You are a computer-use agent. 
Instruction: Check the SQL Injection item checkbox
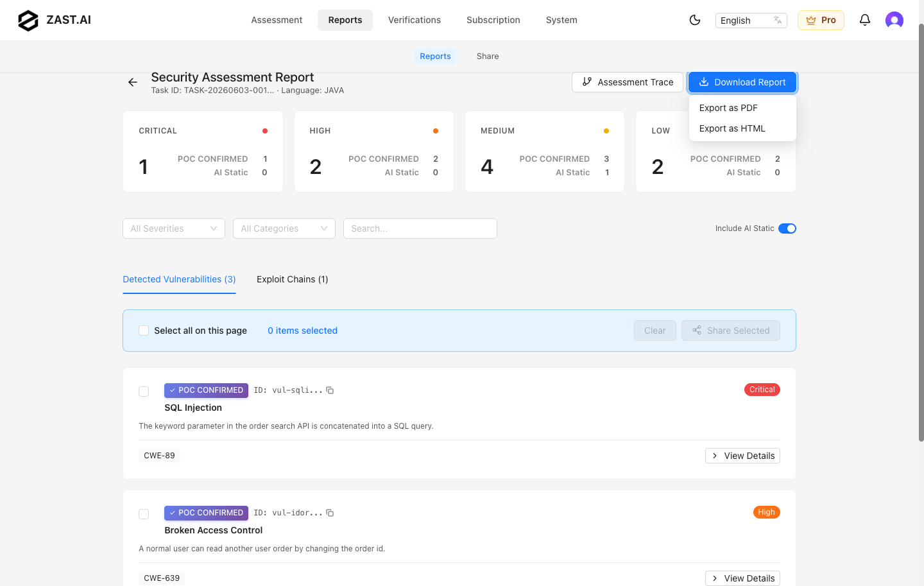click(x=144, y=392)
